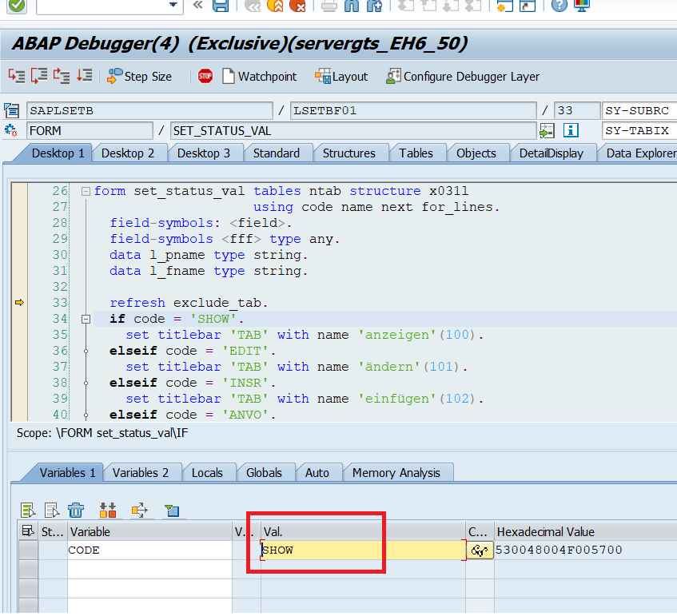The image size is (677, 616).
Task: Click the Save icon in top toolbar
Action: [x=221, y=6]
